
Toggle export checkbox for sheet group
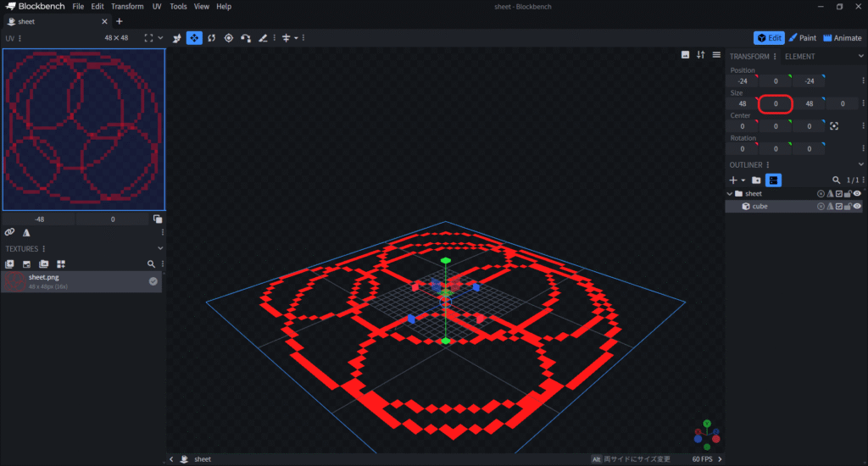coord(839,194)
